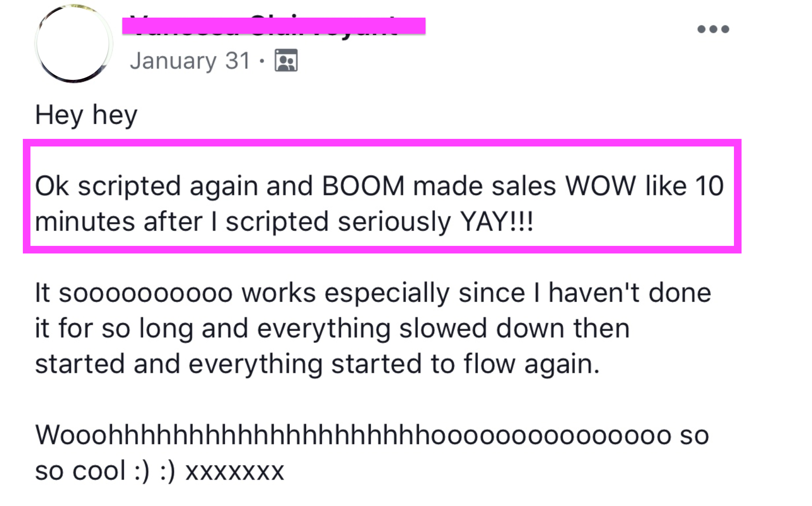Click the January 31 timestamp
The height and width of the screenshot is (506, 812).
point(190,61)
